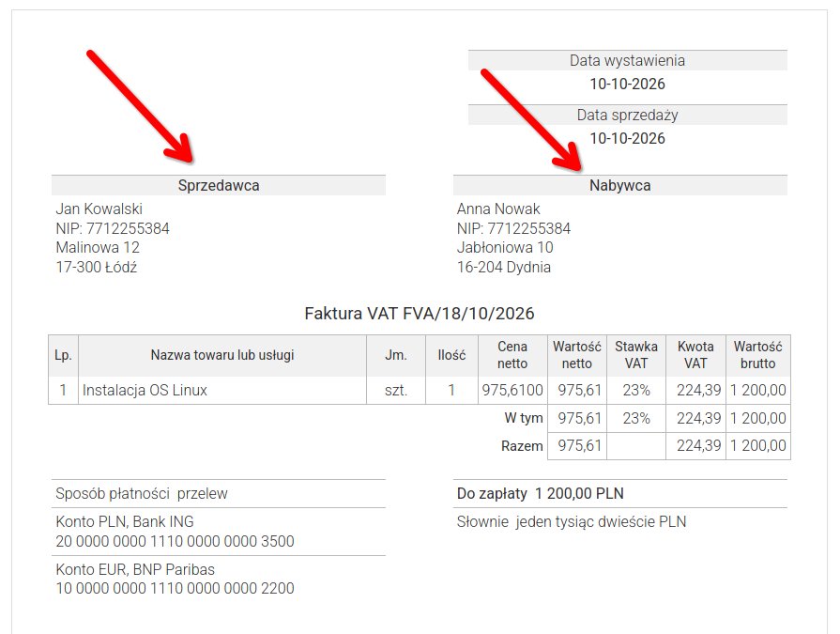Select the seller name "Jan Kowalski"
840x634 pixels.
99,209
